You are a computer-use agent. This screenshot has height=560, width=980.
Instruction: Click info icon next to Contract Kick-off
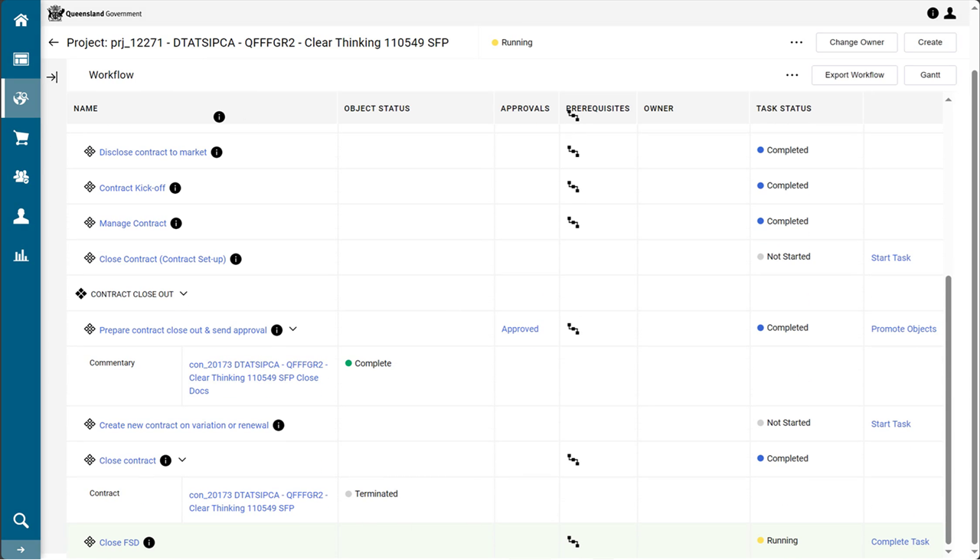coord(175,188)
